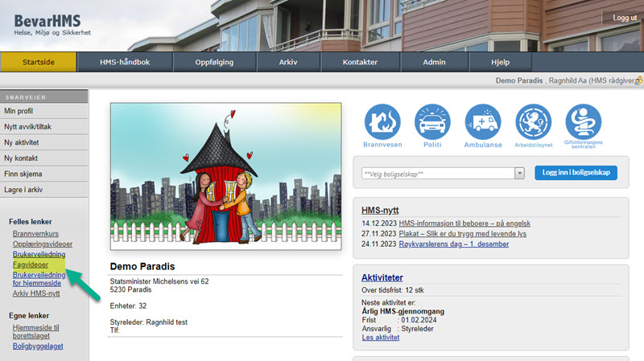Viewport: 644px width, 361px height.
Task: Open the Fagvideoer link
Action: click(x=31, y=265)
